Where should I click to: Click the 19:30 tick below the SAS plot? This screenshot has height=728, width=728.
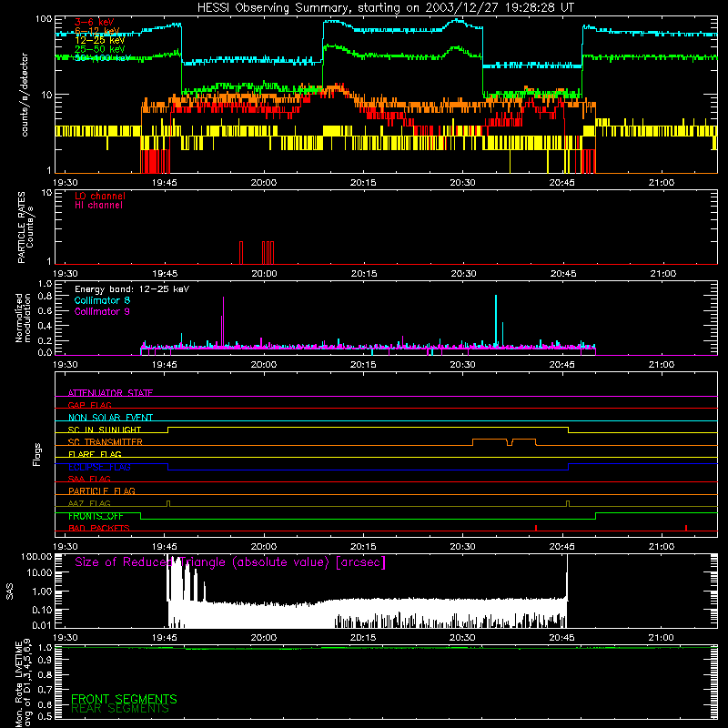click(65, 638)
